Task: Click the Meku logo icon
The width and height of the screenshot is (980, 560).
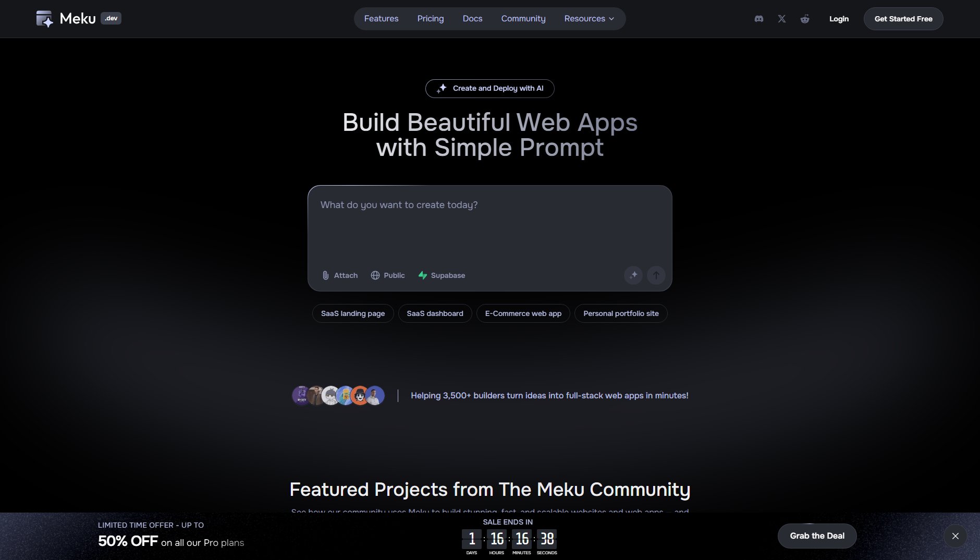Action: tap(45, 19)
